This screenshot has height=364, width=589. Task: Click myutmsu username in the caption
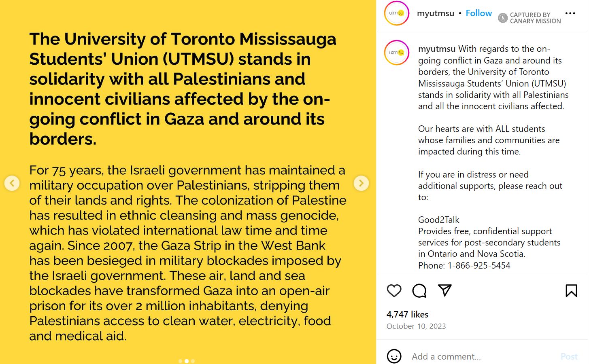click(437, 49)
